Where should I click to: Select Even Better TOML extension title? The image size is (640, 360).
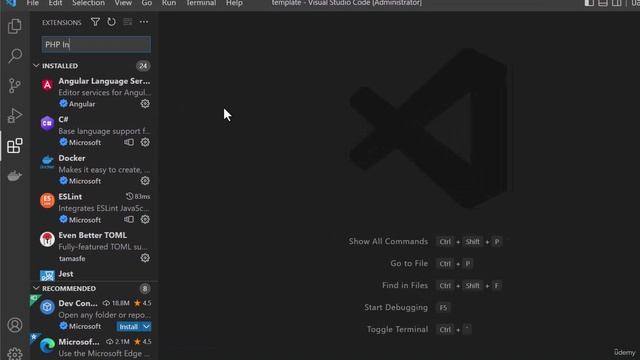coord(93,235)
